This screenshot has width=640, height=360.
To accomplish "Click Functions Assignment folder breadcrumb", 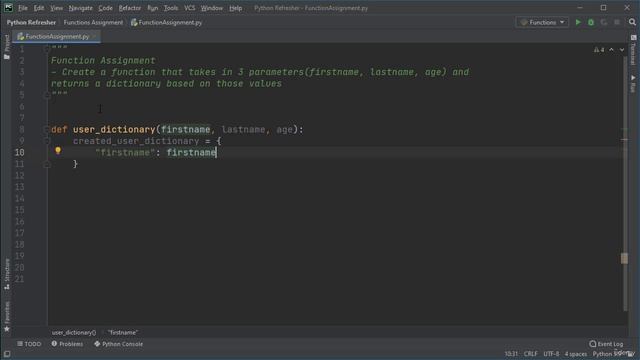I will click(93, 22).
